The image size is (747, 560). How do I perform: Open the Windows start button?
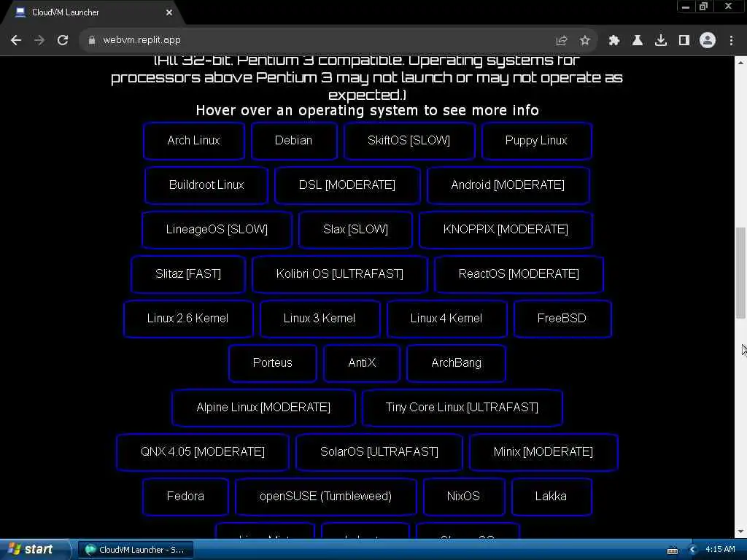point(34,550)
